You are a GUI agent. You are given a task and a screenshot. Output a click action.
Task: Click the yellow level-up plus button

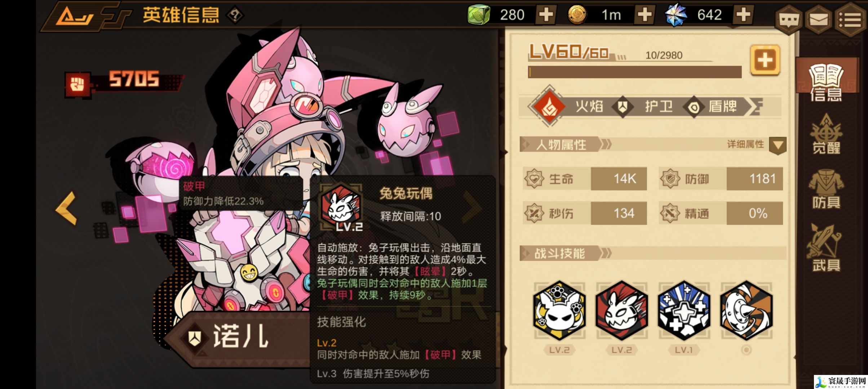pos(765,60)
